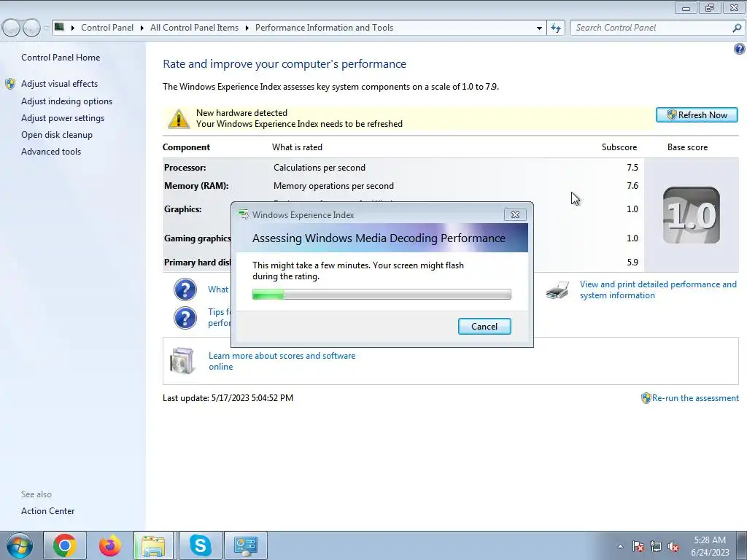This screenshot has width=747, height=560.
Task: Select Performance Information and Tools breadcrumb
Action: pyautogui.click(x=324, y=28)
